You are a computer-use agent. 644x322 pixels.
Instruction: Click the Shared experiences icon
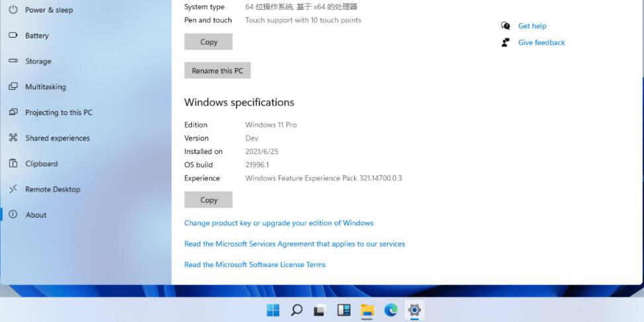point(13,138)
